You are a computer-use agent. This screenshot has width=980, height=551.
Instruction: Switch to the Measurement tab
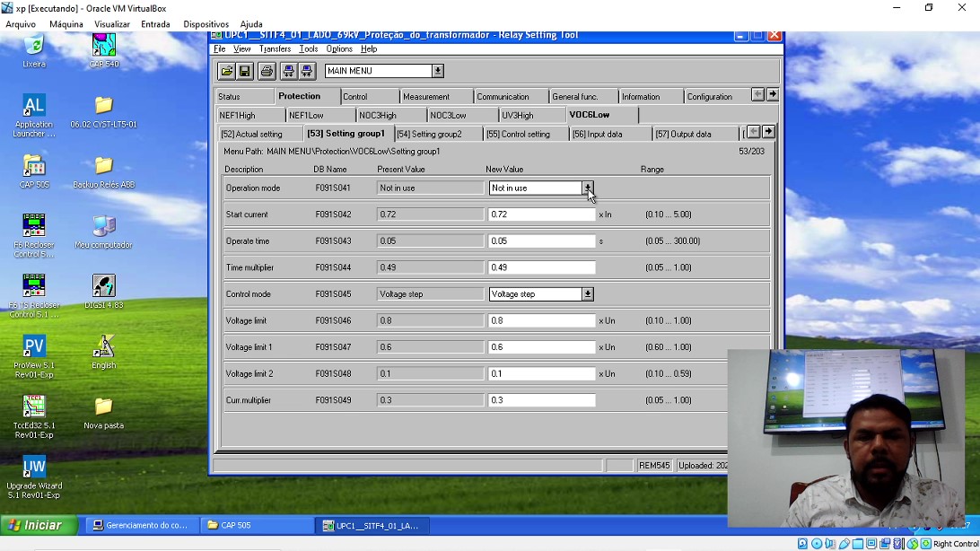pyautogui.click(x=426, y=97)
